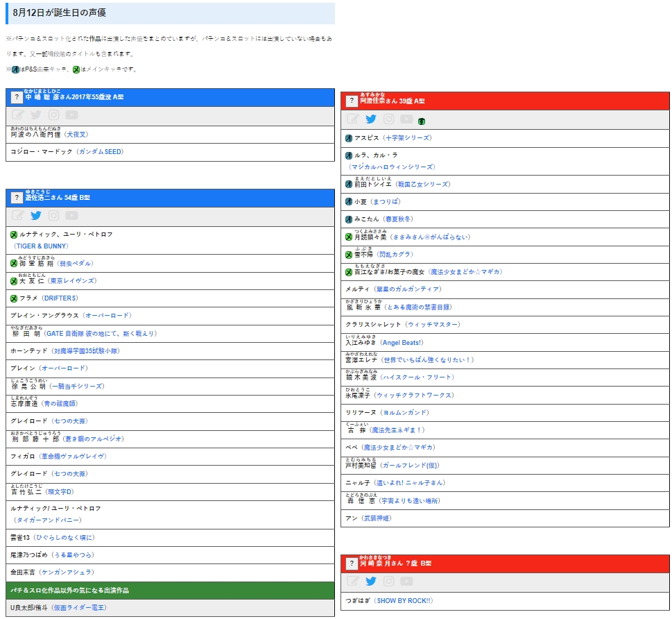Screen dimensions: 672x619
Task: Click Instagram icon under 中嶋聡彦
Action: tap(53, 115)
